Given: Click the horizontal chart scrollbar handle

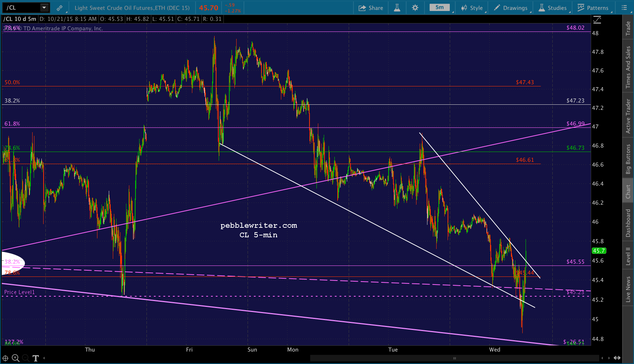Looking at the screenshot, I should [455, 358].
